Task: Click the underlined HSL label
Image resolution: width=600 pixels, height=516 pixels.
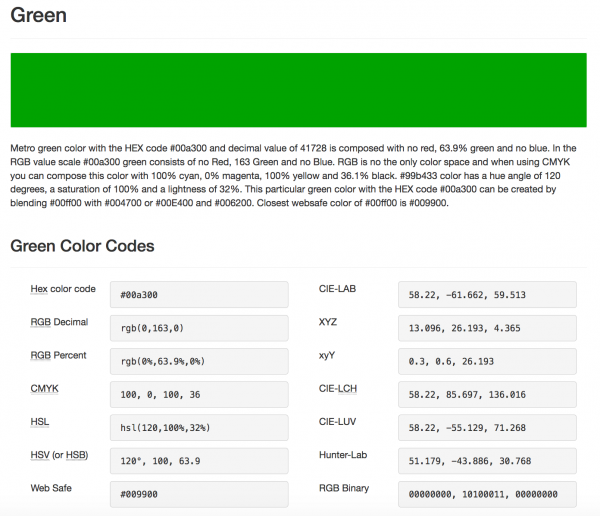Action: tap(39, 422)
